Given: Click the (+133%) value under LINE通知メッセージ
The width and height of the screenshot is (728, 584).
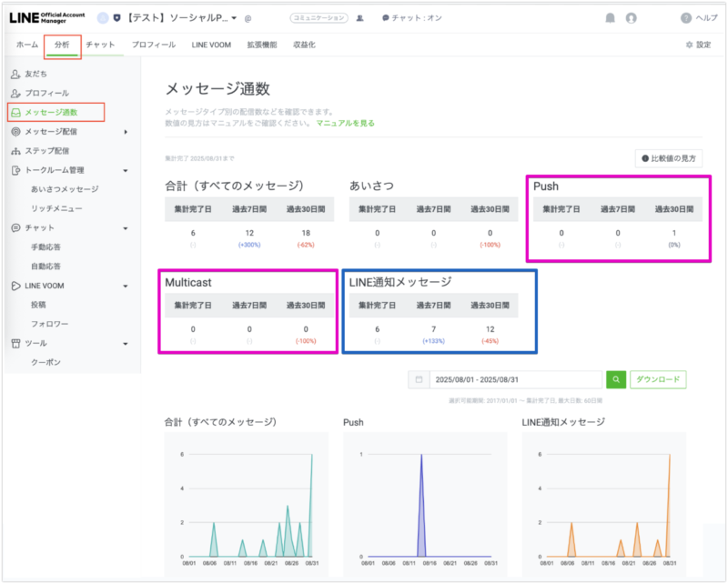Looking at the screenshot, I should coord(434,341).
